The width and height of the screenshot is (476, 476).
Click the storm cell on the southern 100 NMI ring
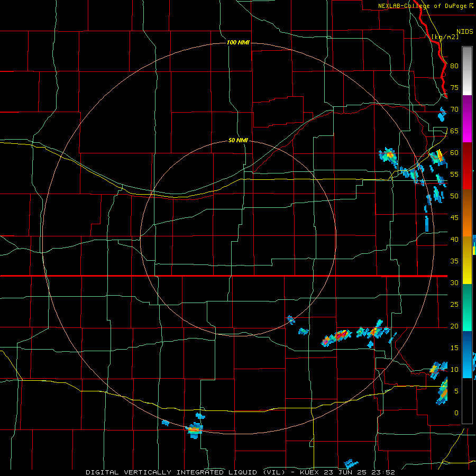click(195, 430)
